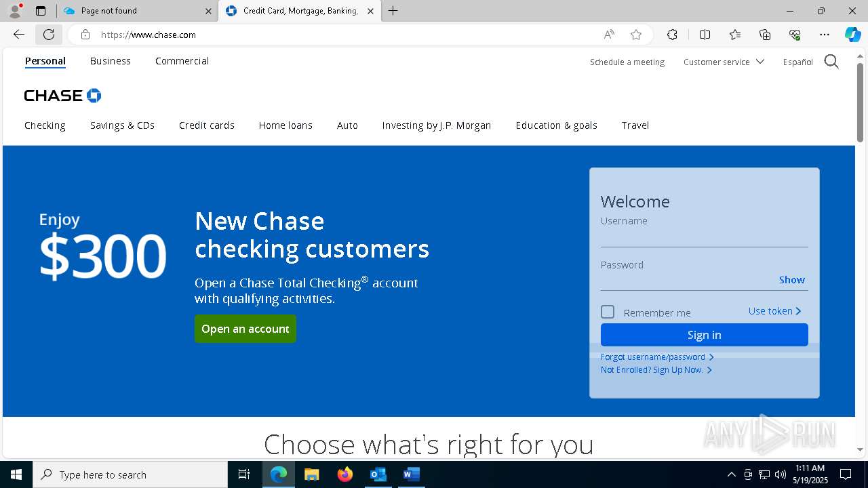Click the Open an account button
The width and height of the screenshot is (868, 488).
tap(245, 329)
